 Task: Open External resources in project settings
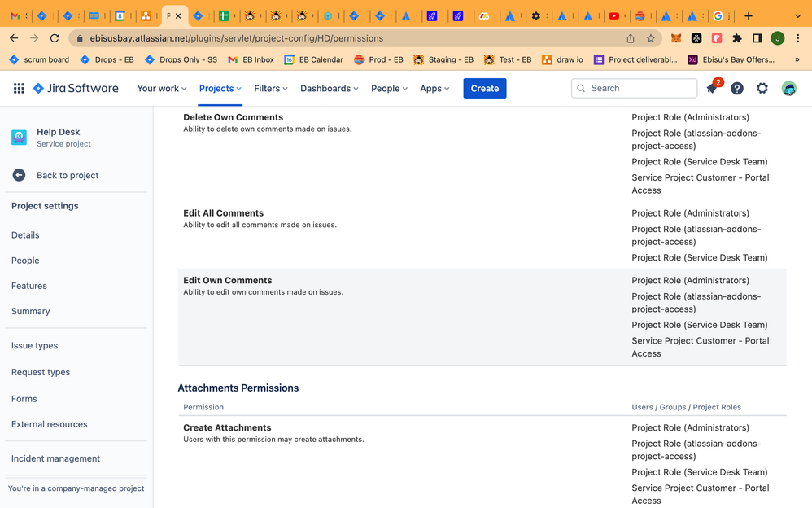point(49,424)
